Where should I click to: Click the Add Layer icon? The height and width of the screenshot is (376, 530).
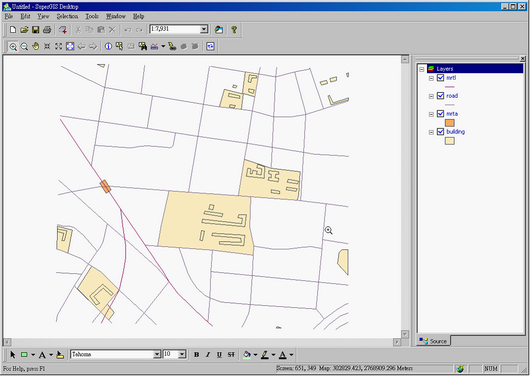(63, 30)
